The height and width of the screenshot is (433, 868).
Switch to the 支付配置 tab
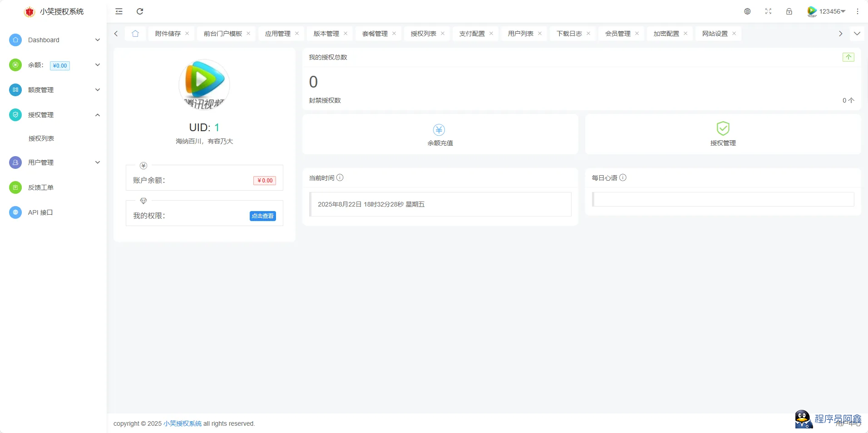[x=472, y=34]
